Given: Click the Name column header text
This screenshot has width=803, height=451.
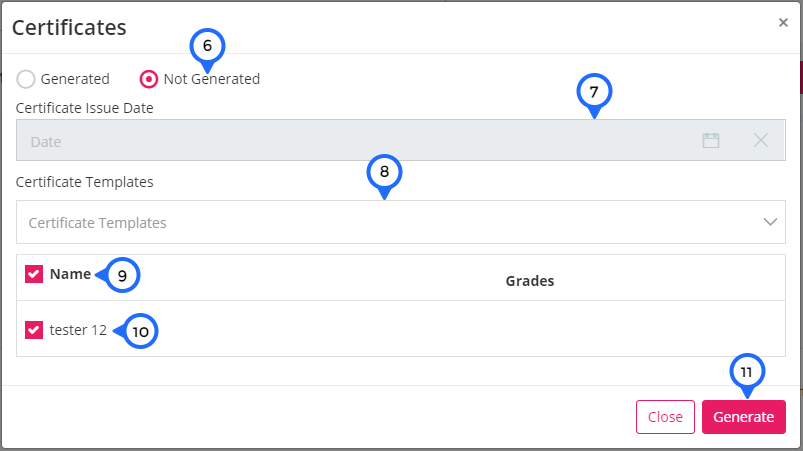Looking at the screenshot, I should [x=70, y=274].
